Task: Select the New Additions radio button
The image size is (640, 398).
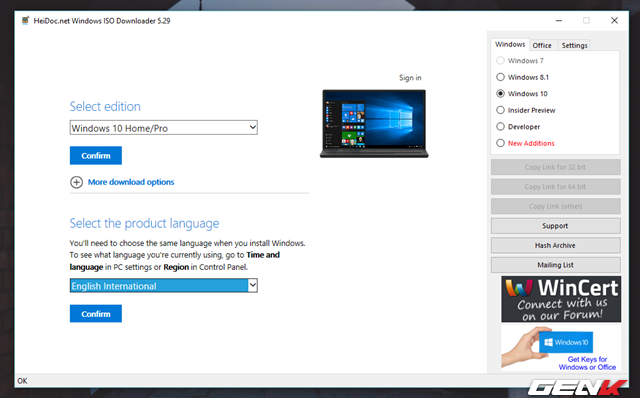Action: [500, 143]
